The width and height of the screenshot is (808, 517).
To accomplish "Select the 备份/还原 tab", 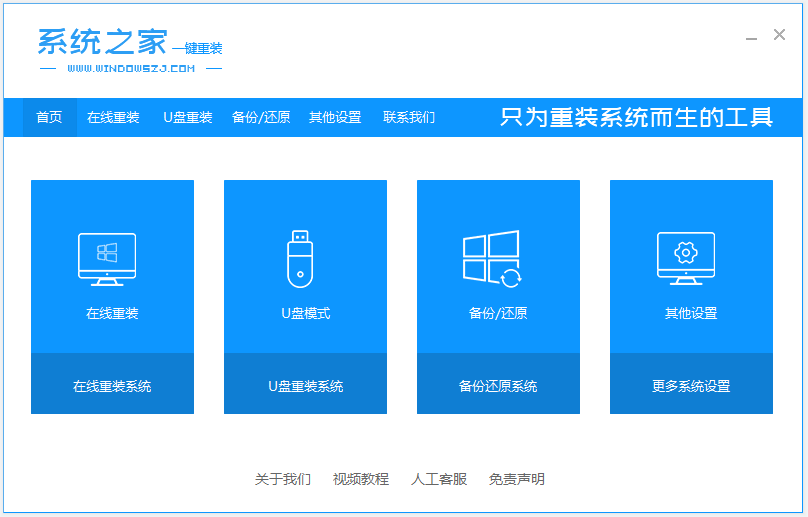I will coord(261,117).
